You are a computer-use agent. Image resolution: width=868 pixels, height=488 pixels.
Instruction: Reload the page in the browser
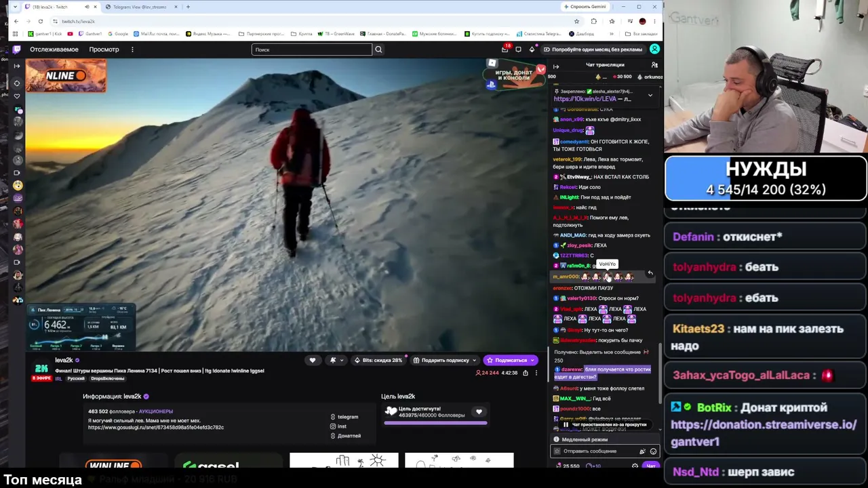(41, 21)
